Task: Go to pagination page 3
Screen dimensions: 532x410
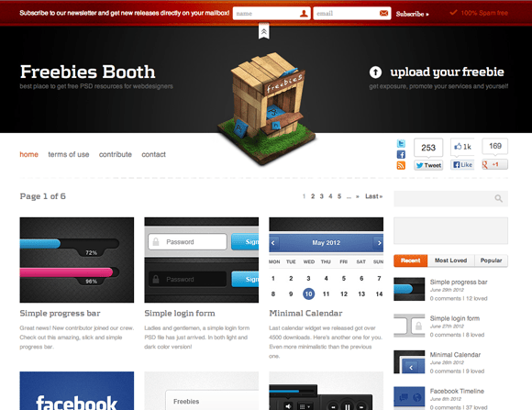Action: pos(321,196)
